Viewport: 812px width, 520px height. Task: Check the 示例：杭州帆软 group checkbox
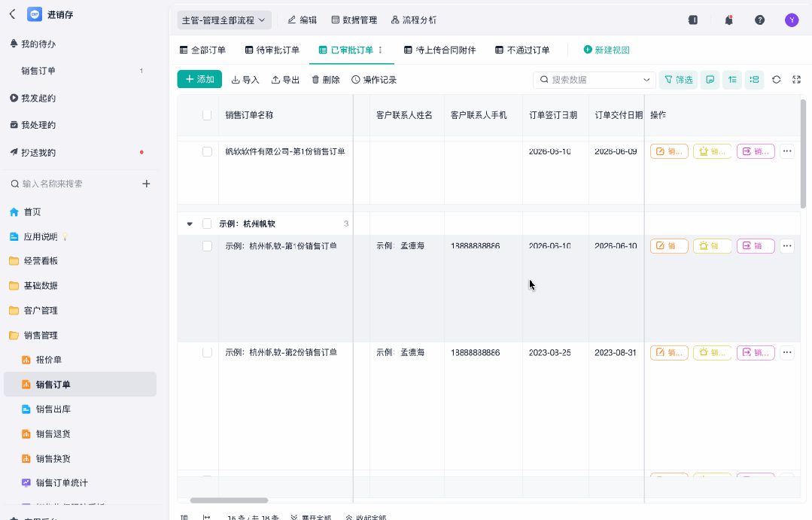pos(207,224)
